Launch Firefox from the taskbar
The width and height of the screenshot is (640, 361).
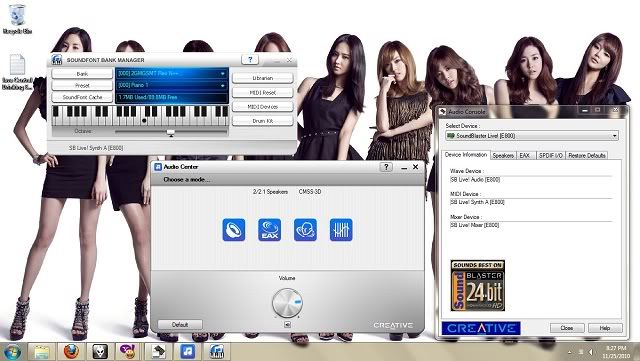click(x=71, y=352)
